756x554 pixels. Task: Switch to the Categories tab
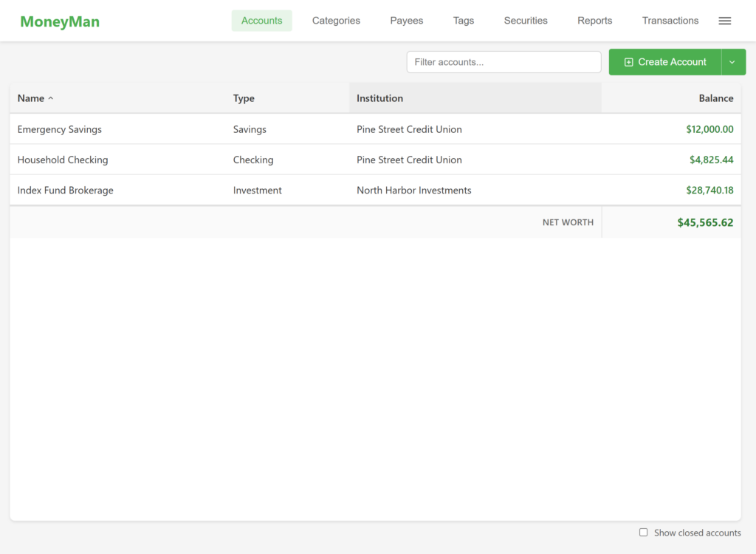tap(336, 21)
